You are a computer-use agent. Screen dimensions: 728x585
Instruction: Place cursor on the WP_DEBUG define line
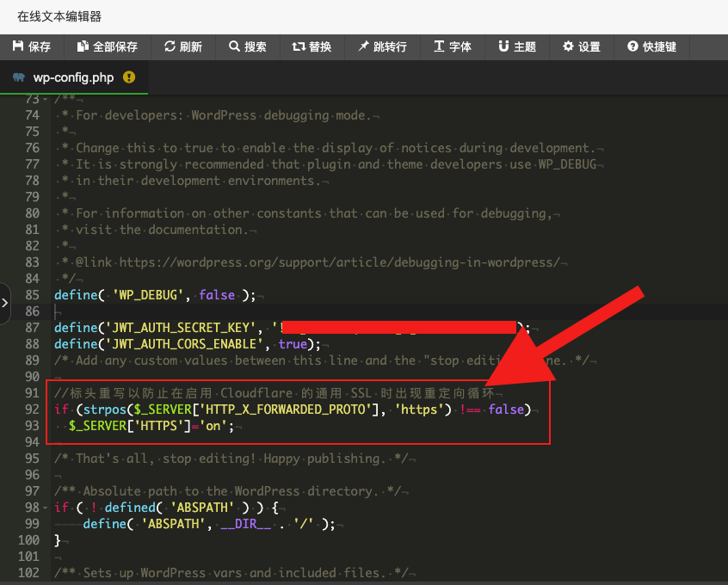click(x=172, y=294)
